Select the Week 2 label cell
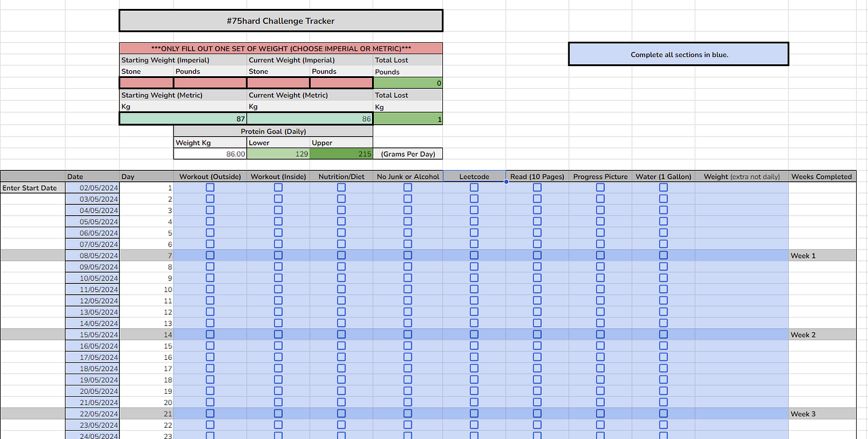Viewport: 868px width, 439px height. tap(821, 335)
